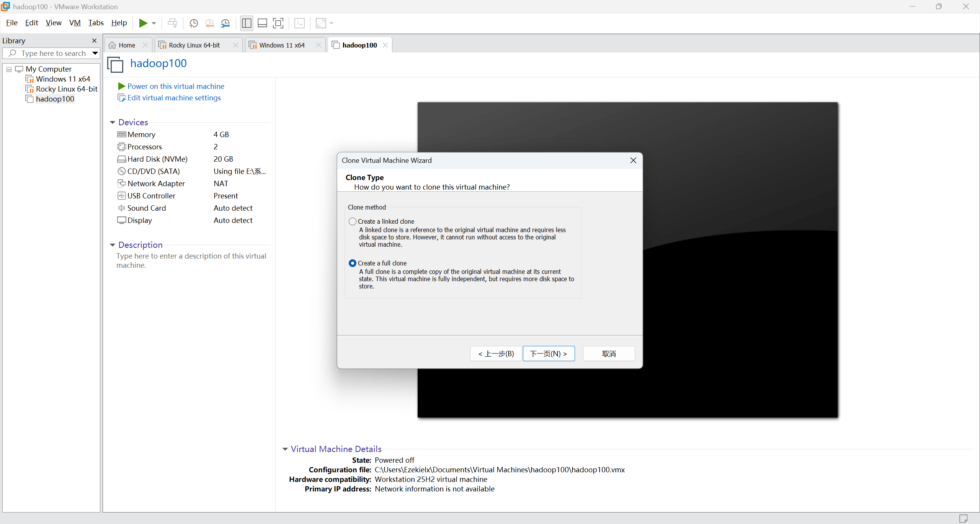Click the console view toolbar icon

(299, 23)
